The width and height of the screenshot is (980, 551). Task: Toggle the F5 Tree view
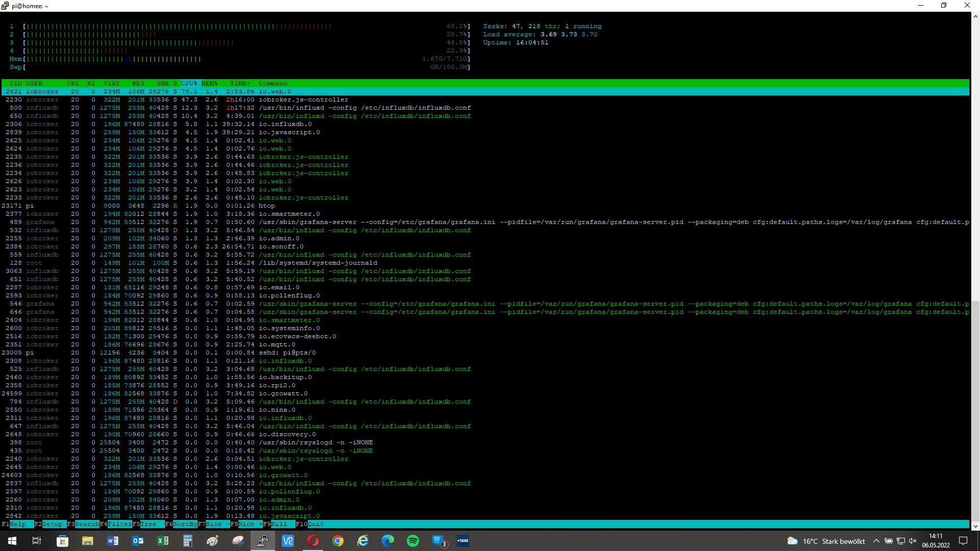click(149, 524)
